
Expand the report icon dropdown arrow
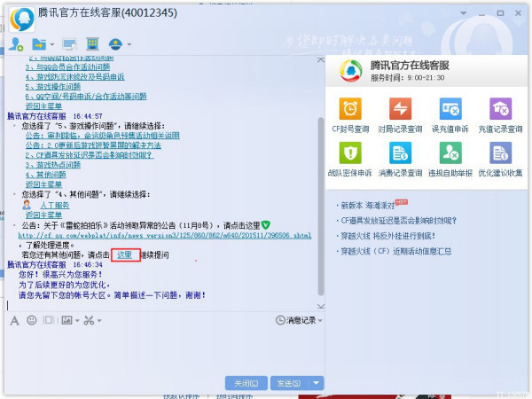[x=129, y=44]
